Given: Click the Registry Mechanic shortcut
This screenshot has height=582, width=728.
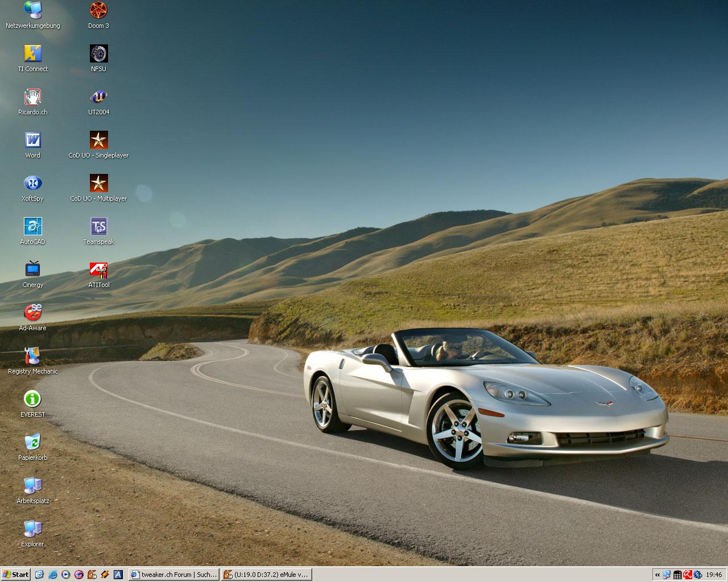Looking at the screenshot, I should (x=32, y=356).
